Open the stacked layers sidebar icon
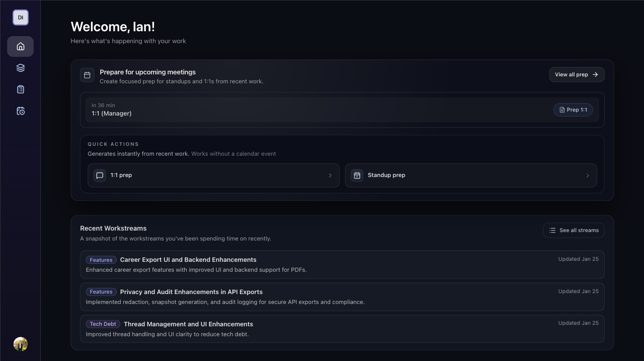Viewport: 644px width, 361px height. point(20,68)
